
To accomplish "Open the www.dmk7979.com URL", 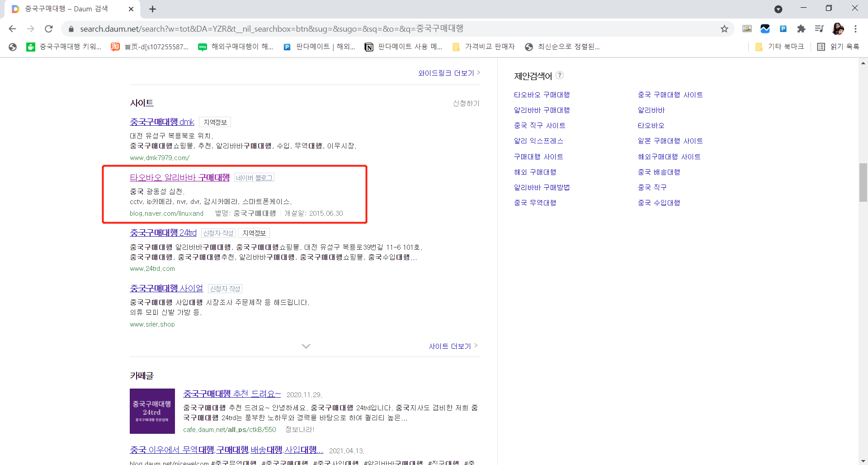I will 160,158.
